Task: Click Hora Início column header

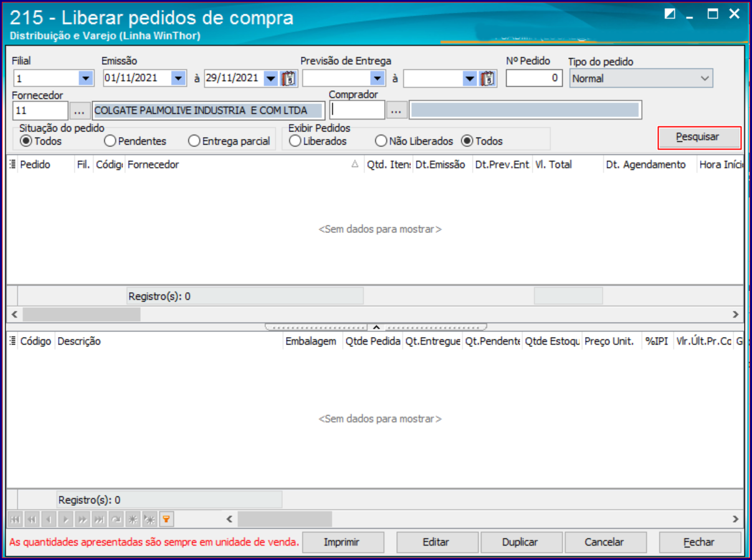Action: pyautogui.click(x=720, y=164)
